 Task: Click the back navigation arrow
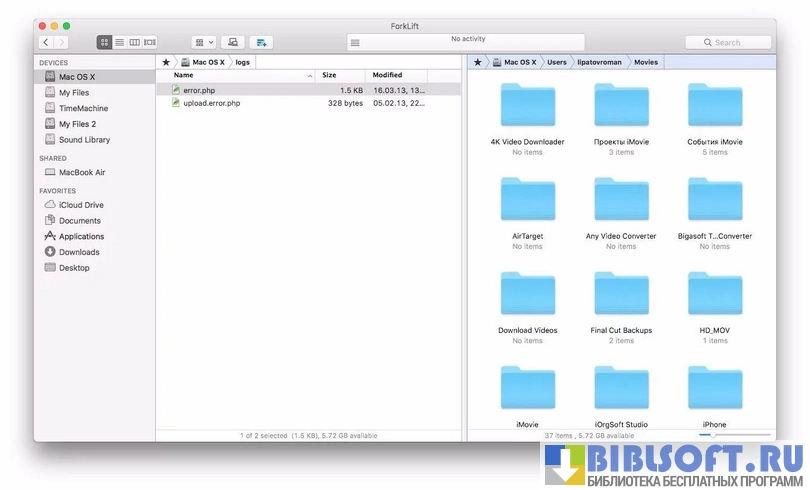tap(46, 42)
